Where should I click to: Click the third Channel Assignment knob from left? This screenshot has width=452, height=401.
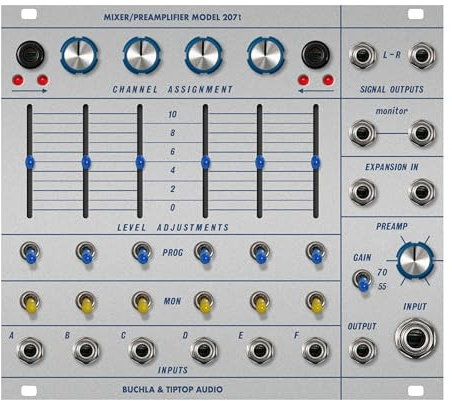[x=204, y=55]
